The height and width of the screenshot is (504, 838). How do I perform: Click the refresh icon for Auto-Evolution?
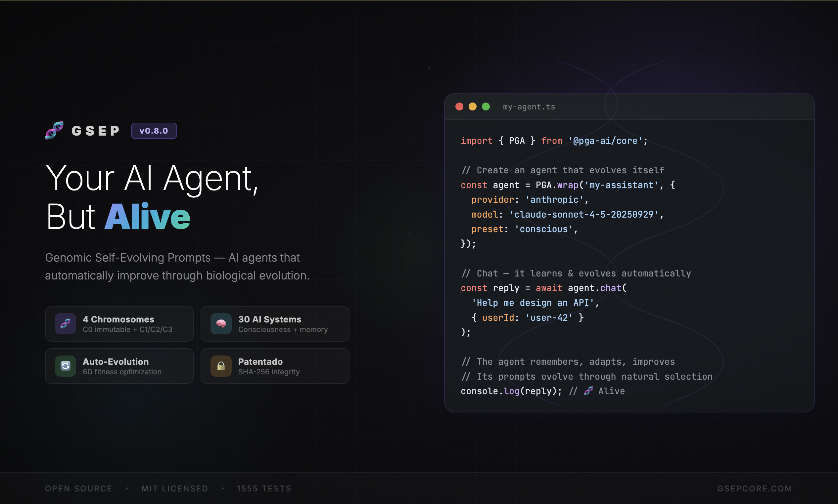pyautogui.click(x=65, y=366)
